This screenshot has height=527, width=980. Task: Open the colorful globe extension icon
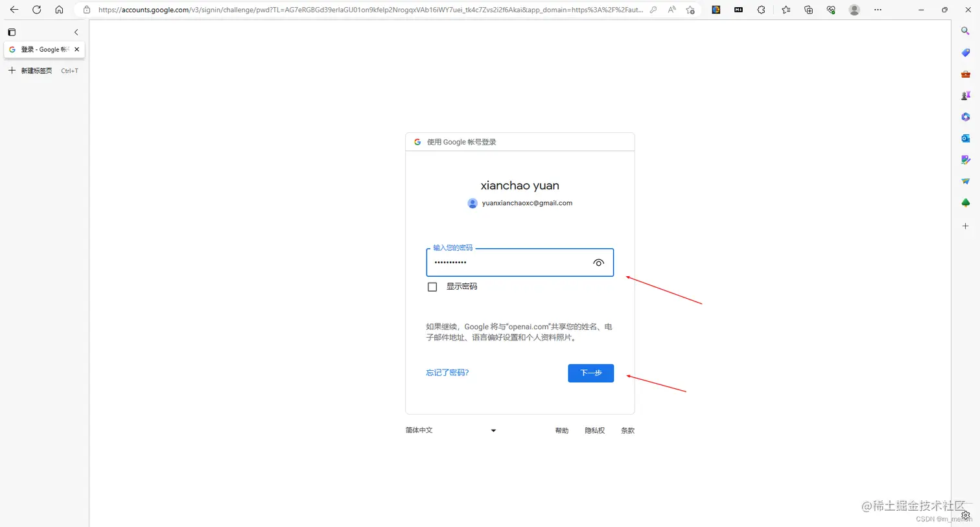pos(716,10)
